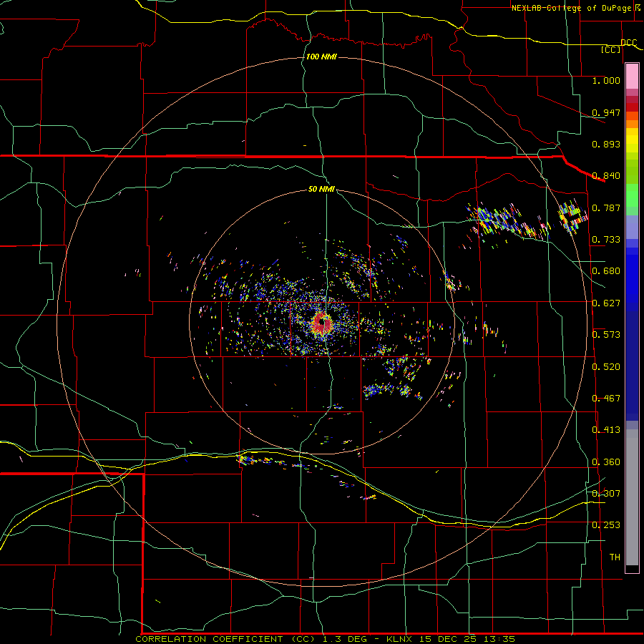Select the 0.947 scale value

click(x=606, y=112)
